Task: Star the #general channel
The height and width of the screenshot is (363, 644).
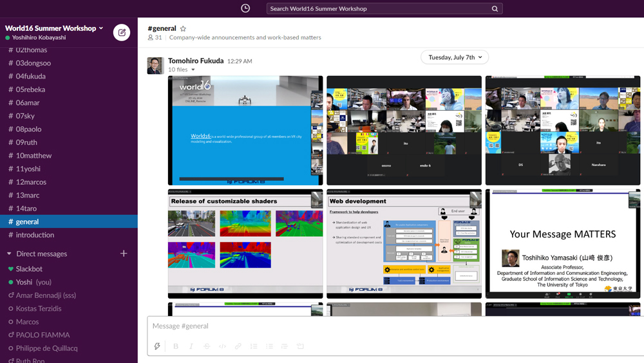Action: [x=183, y=29]
